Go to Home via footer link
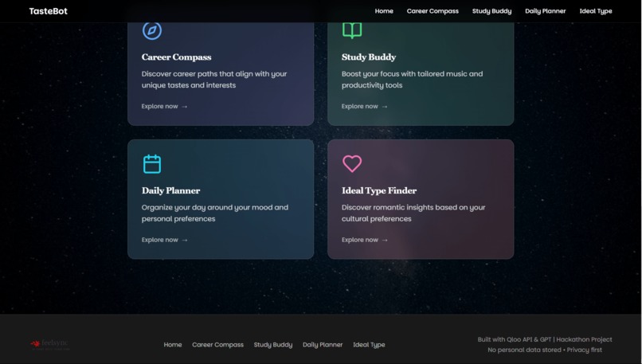Image resolution: width=642 pixels, height=364 pixels. pyautogui.click(x=173, y=345)
